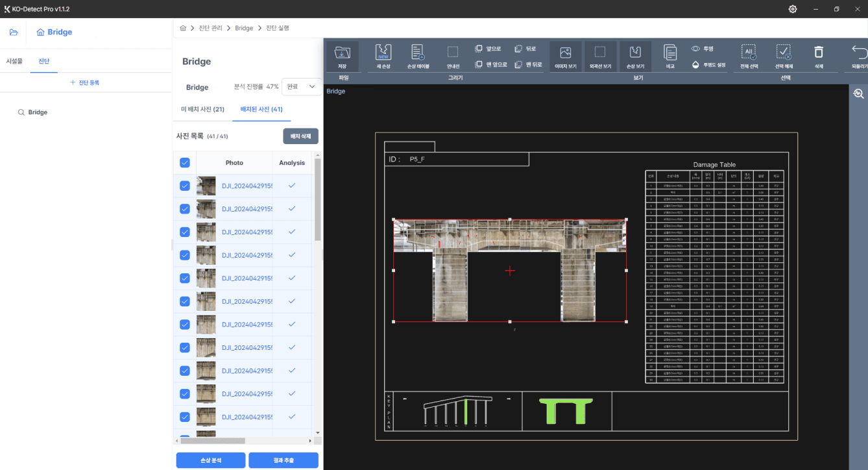Image resolution: width=868 pixels, height=470 pixels.
Task: Switch to the 시설물 tab
Action: click(x=14, y=61)
